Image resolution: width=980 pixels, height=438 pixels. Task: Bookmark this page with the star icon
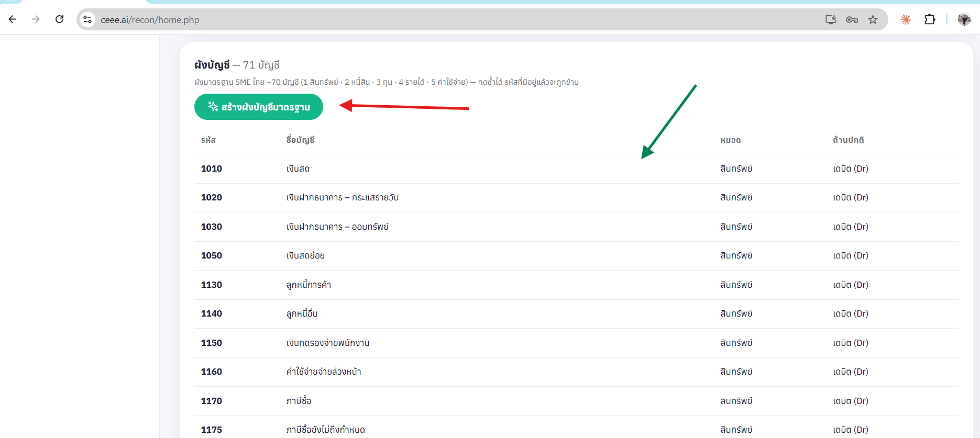873,19
